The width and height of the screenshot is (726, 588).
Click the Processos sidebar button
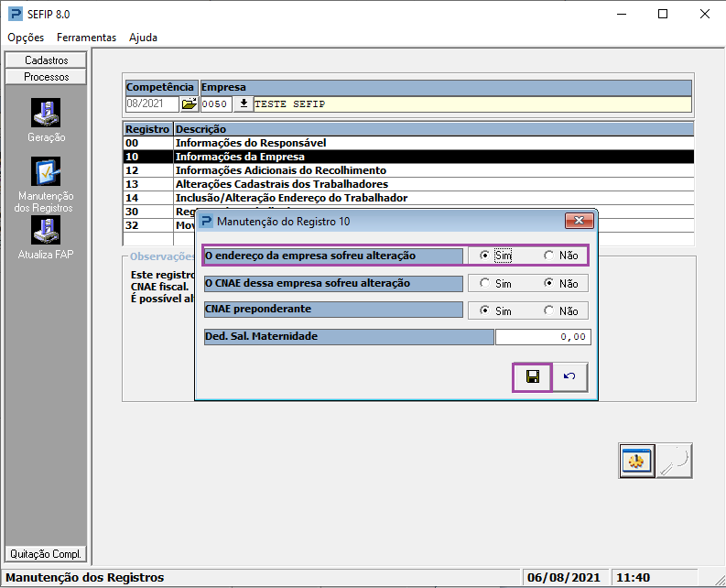pos(46,77)
